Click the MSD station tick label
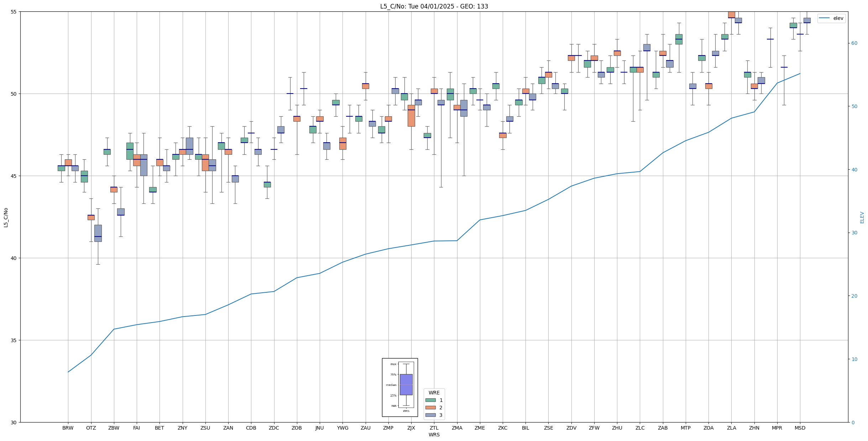Viewport: 868px width, 441px height. coord(800,428)
